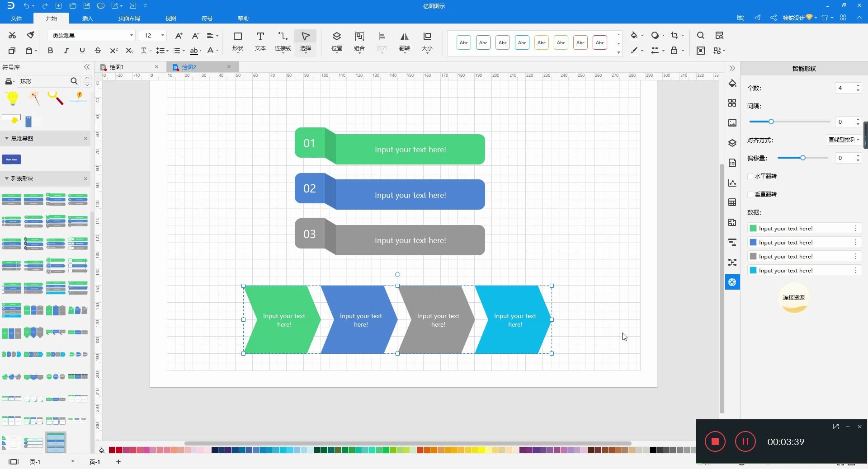
Task: Click the 个数 count input field
Action: coord(844,88)
